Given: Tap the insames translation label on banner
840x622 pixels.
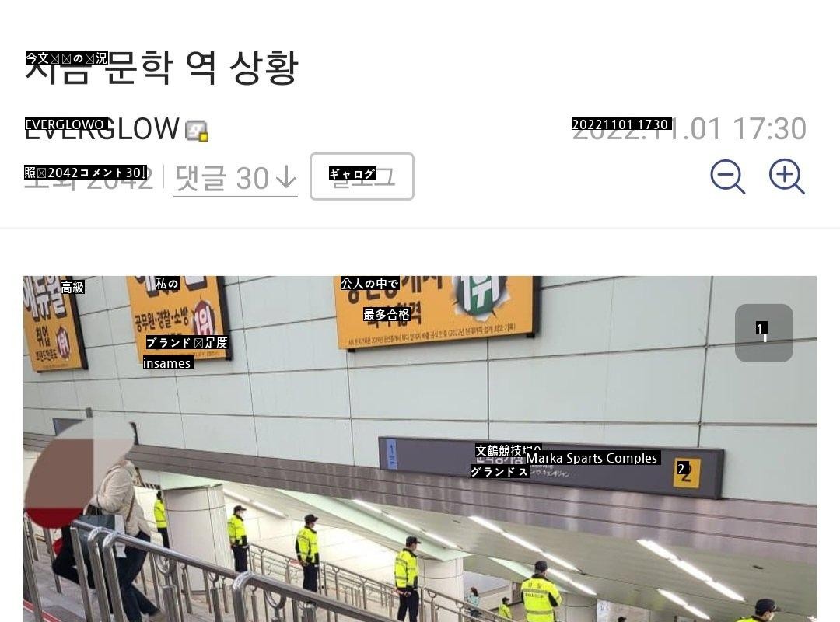Looking at the screenshot, I should 167,363.
